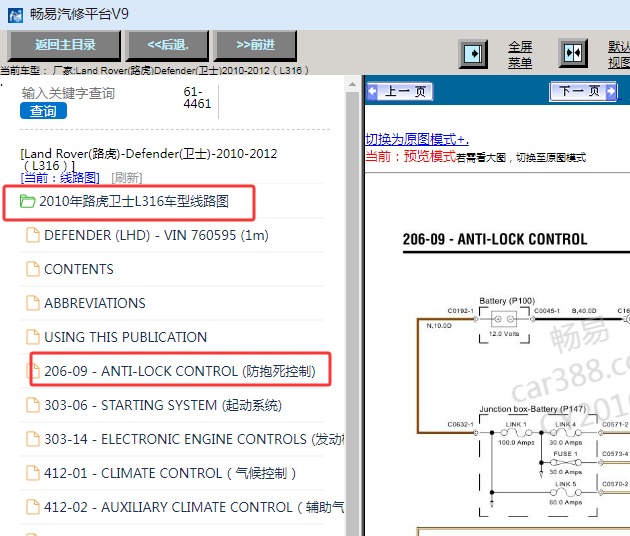Select 206-09 - ANTI-LOCK CONTROL entry
This screenshot has height=536, width=630.
tap(180, 371)
